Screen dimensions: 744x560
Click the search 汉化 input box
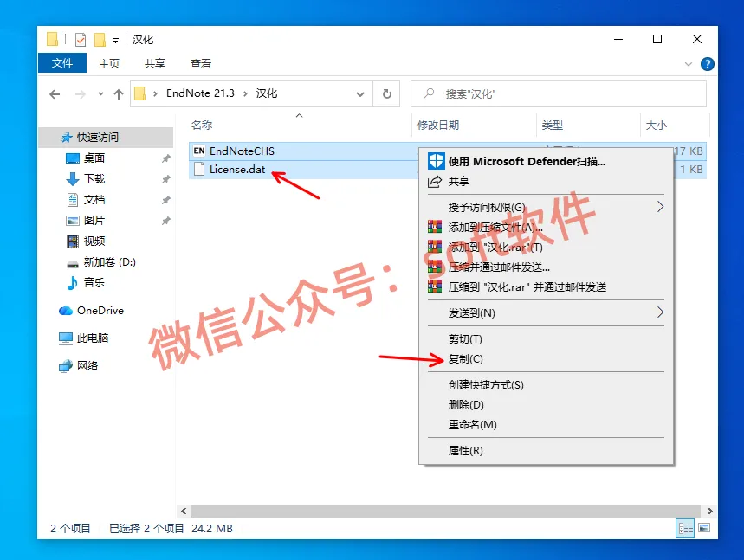point(559,93)
